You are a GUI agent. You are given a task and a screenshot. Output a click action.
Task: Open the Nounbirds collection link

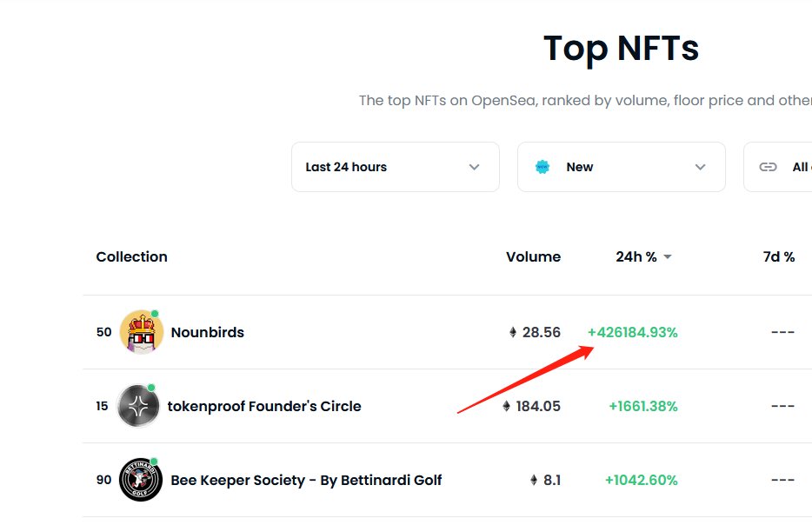(x=207, y=332)
